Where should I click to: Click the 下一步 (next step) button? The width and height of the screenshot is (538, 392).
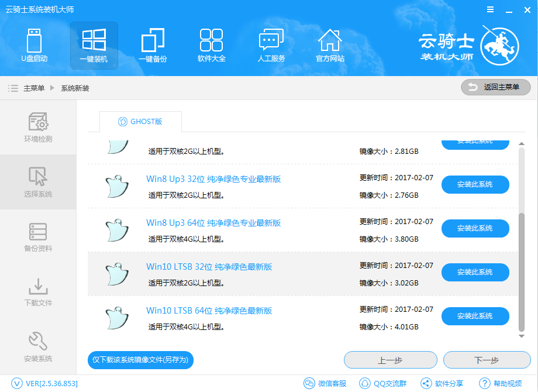coord(487,360)
